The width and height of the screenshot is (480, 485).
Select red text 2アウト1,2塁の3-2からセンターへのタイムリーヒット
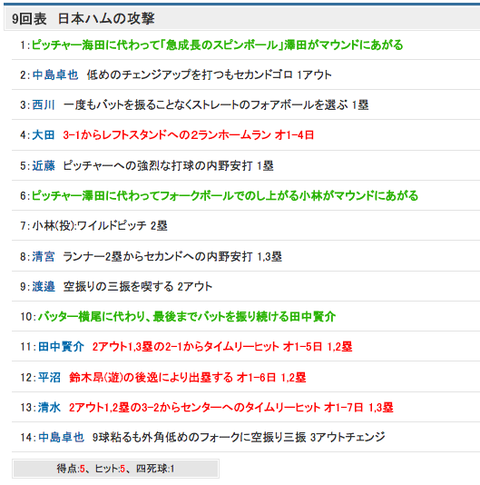(x=195, y=407)
